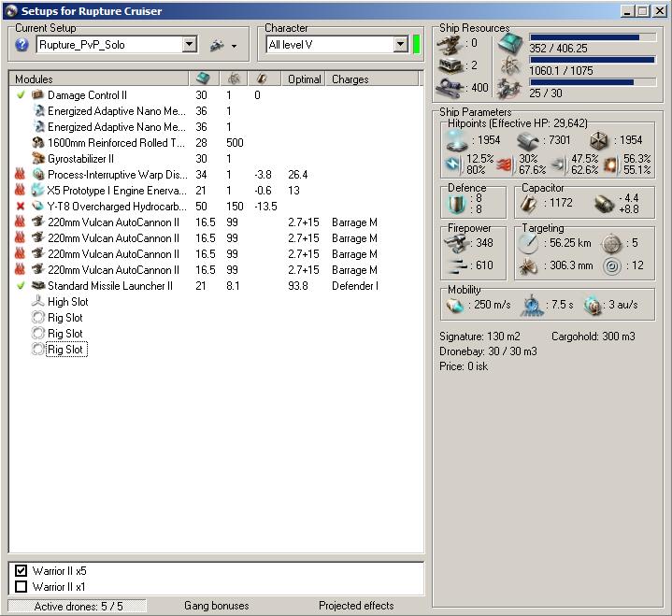Screen dimensions: 672x616
Task: Click the CPU usage progress bar
Action: [593, 37]
